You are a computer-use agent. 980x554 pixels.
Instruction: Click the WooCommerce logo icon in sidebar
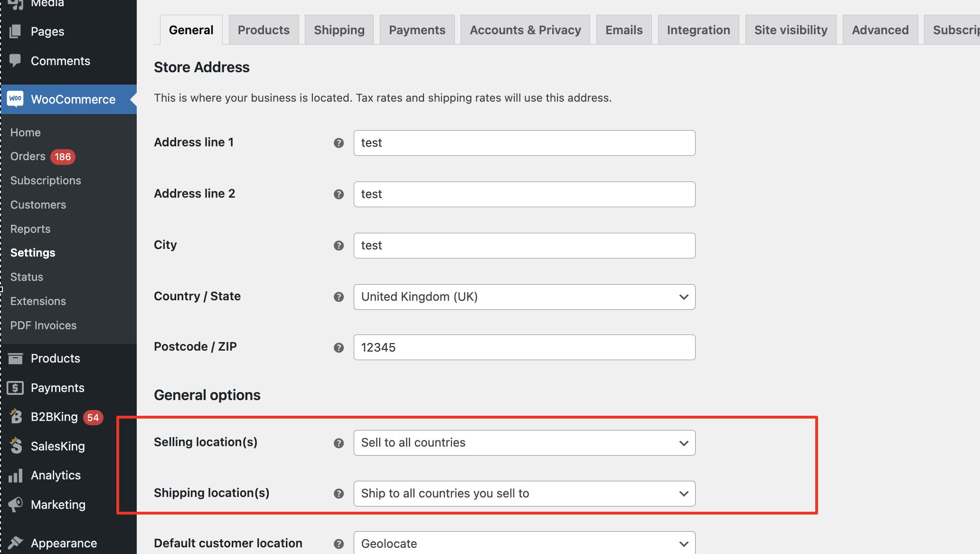tap(15, 99)
